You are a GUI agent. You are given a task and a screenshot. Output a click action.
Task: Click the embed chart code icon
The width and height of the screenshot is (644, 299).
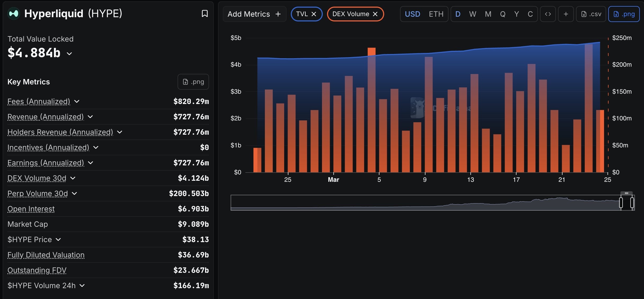coord(548,14)
